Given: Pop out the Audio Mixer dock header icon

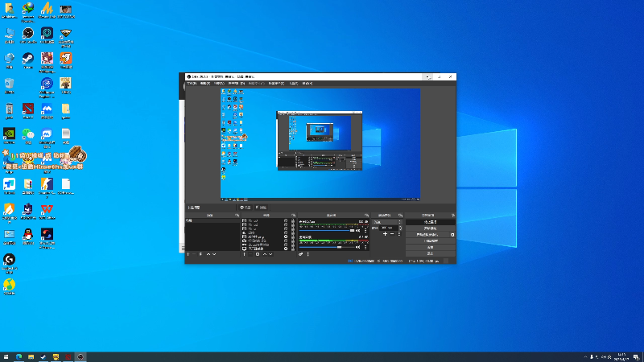Looking at the screenshot, I should point(367,216).
